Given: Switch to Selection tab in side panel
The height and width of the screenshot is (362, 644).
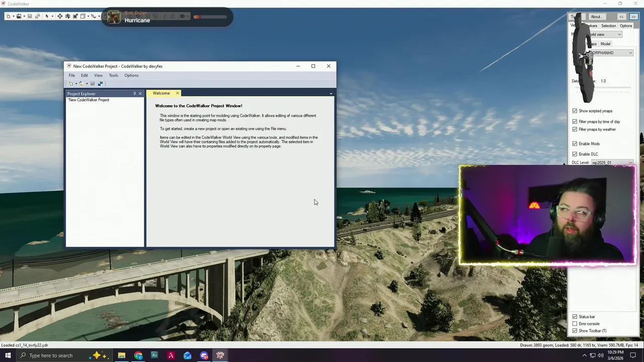Looking at the screenshot, I should click(x=608, y=26).
